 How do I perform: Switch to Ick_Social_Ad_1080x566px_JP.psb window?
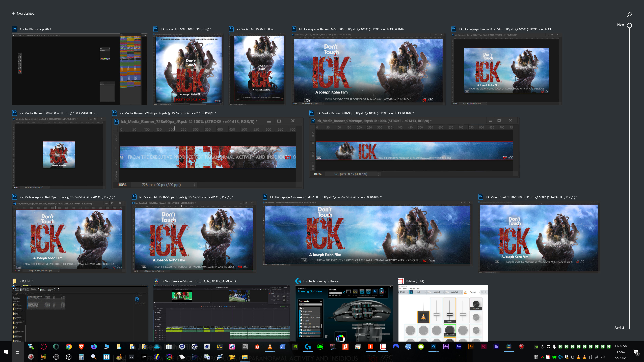tap(194, 237)
